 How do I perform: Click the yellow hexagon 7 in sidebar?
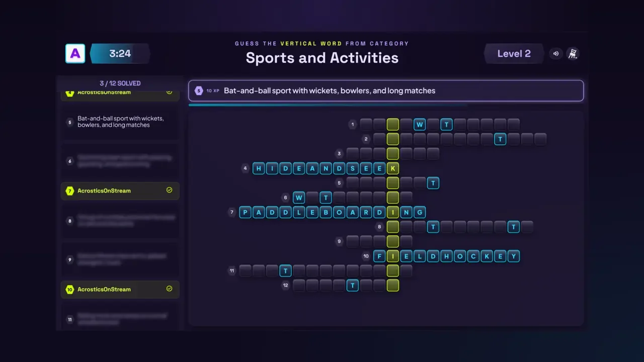(x=70, y=191)
